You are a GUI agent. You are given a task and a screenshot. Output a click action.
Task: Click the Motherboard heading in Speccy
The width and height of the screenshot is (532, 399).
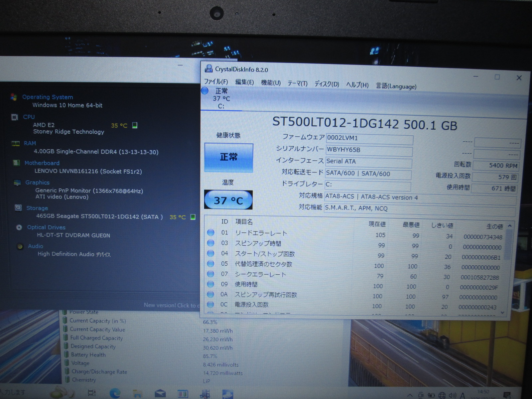point(42,163)
